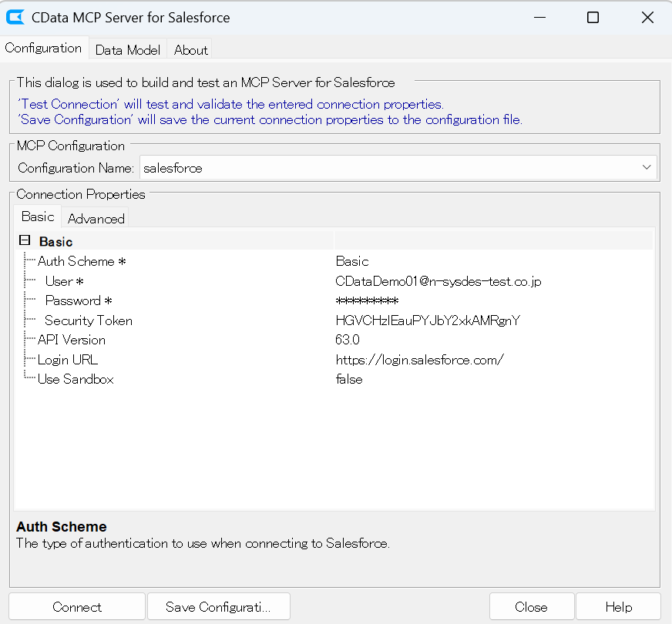
Task: Click the CData logo icon in title bar
Action: click(15, 18)
